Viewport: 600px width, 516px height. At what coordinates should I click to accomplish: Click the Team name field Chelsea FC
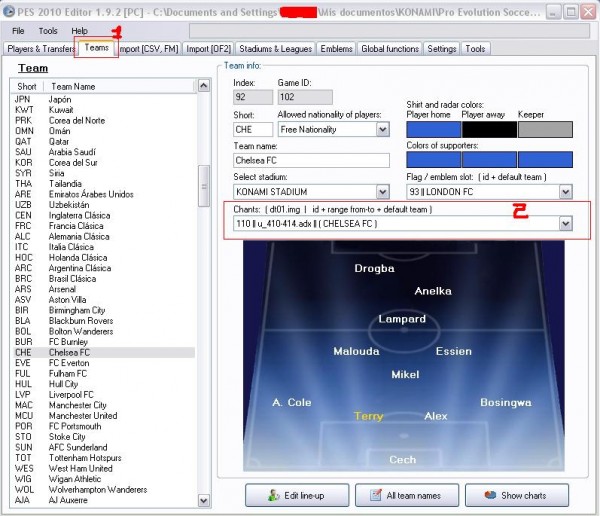311,160
